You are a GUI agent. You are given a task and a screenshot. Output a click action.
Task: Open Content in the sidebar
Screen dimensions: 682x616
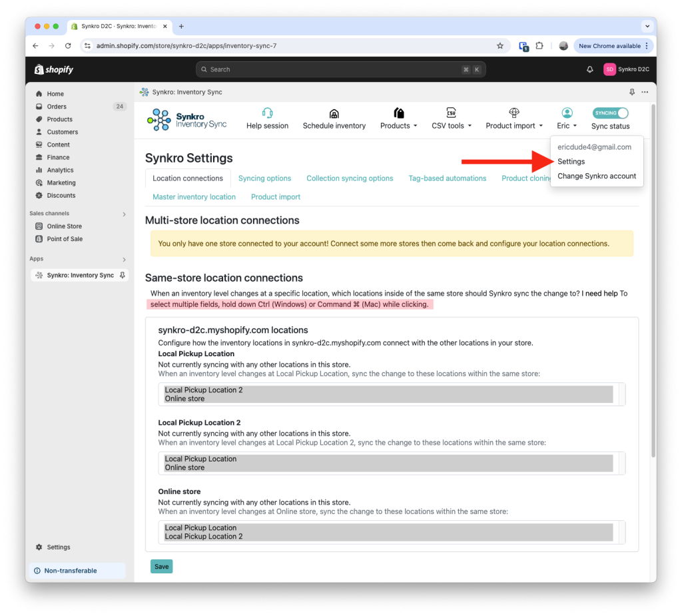[59, 145]
